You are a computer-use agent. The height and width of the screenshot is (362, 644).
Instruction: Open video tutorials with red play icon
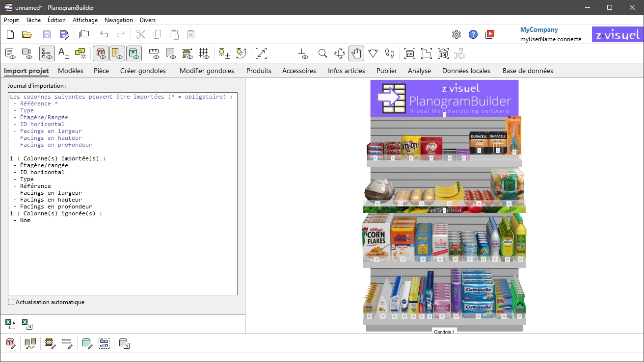490,34
